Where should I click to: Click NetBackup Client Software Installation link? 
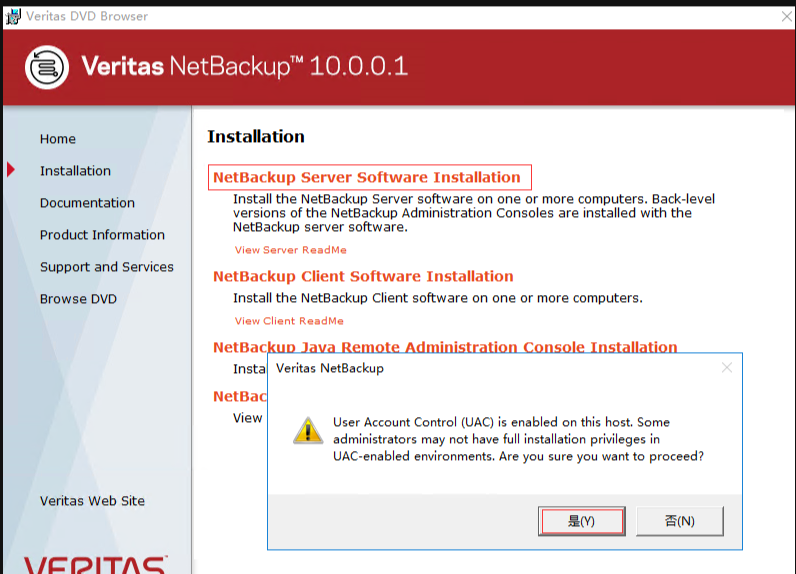click(363, 276)
